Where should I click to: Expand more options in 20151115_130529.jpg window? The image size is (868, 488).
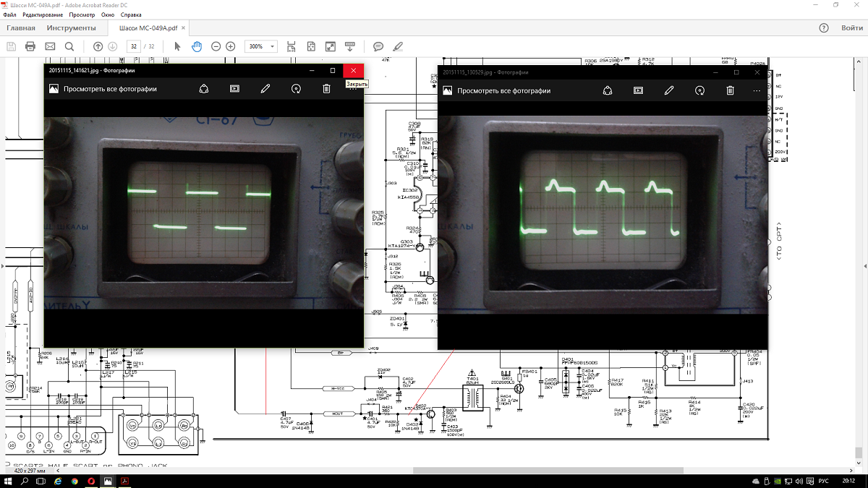point(757,90)
